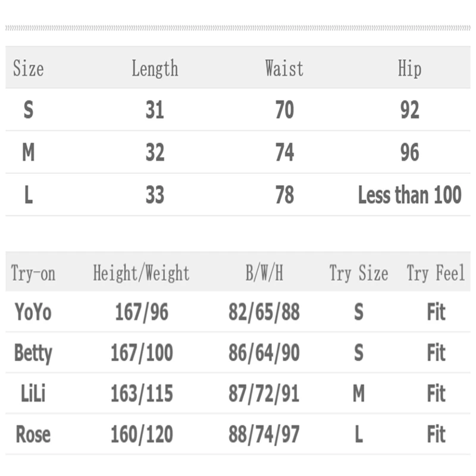Select waist value 74 in size M row
This screenshot has height=476, width=476.
coord(284,153)
